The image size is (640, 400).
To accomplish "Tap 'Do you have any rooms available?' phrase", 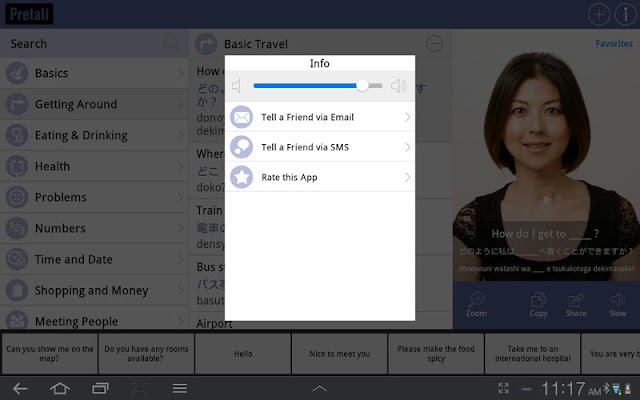I will pos(146,353).
